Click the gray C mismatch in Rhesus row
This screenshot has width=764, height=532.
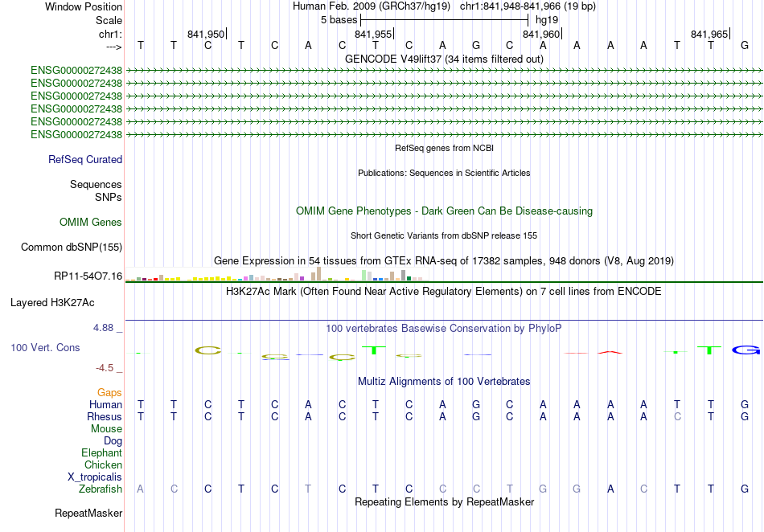tap(677, 416)
